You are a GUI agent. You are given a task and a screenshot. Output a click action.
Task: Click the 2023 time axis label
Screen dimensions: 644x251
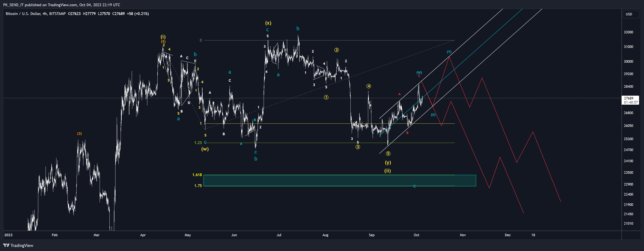[8, 235]
